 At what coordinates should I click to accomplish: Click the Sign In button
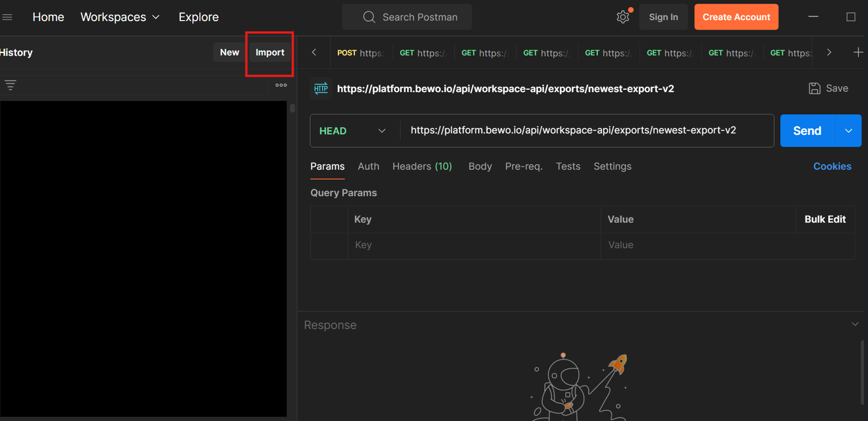[x=664, y=17]
